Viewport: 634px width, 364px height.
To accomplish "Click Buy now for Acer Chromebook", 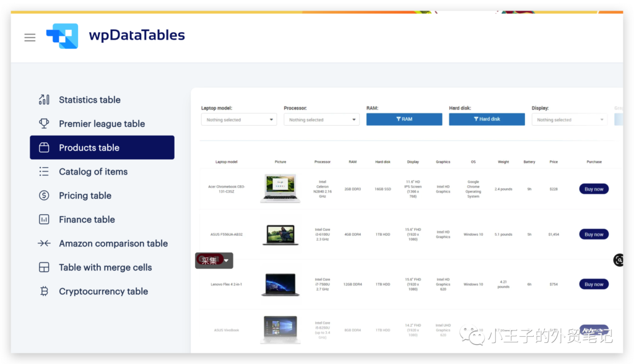I will click(x=594, y=189).
